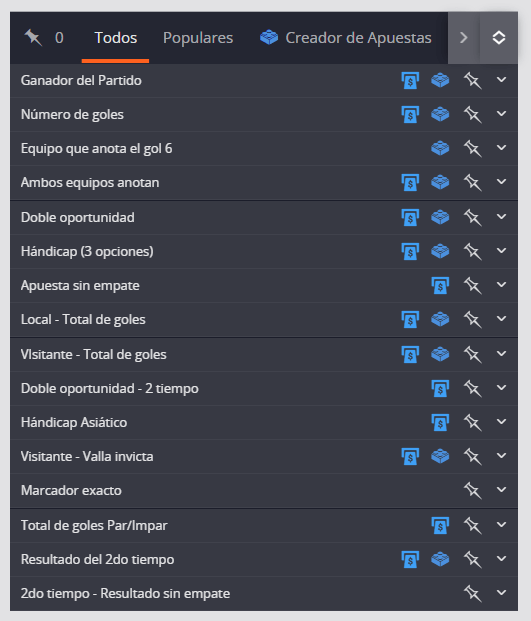The height and width of the screenshot is (621, 531).
Task: Click cash out icon for Ganador del Partido
Action: point(410,81)
